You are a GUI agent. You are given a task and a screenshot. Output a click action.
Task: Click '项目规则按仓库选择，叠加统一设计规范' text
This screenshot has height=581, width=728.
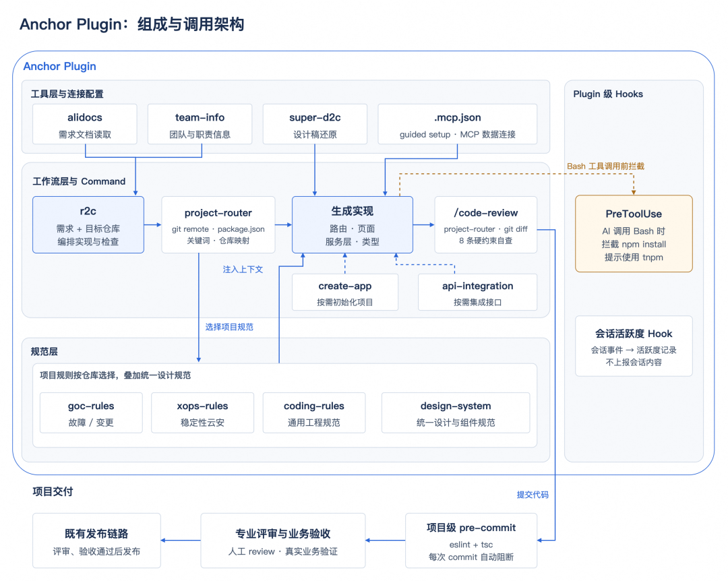pos(115,375)
